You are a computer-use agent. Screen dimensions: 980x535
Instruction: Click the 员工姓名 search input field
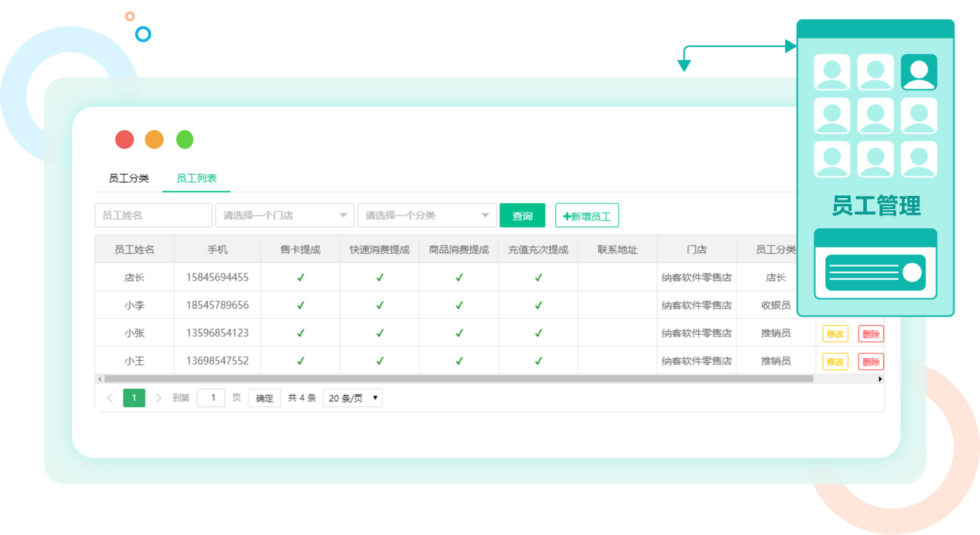click(153, 216)
